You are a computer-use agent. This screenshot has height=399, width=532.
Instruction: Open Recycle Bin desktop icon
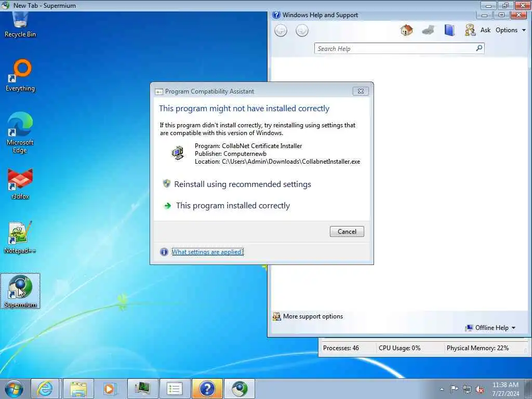point(20,24)
